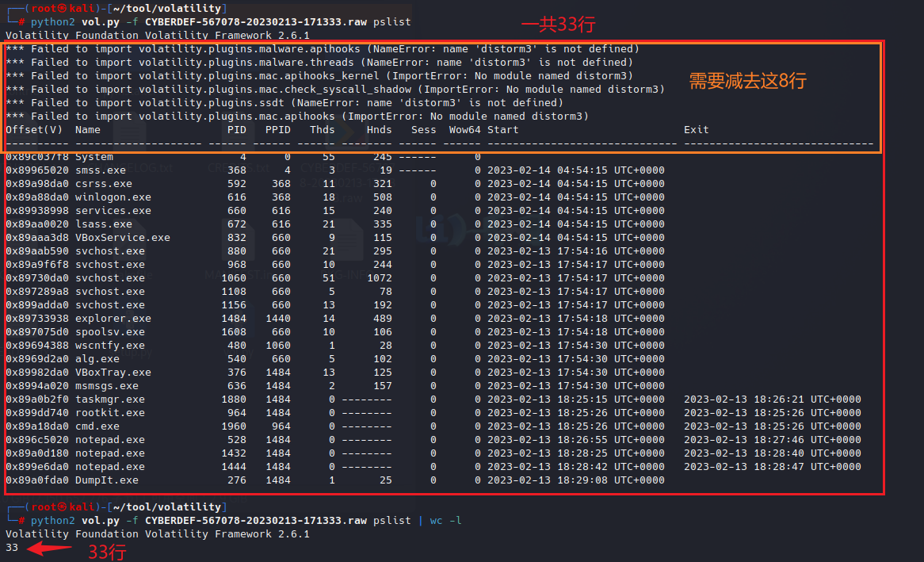Click the VBoxService.exe process name
Image resolution: width=924 pixels, height=562 pixels.
pos(122,238)
